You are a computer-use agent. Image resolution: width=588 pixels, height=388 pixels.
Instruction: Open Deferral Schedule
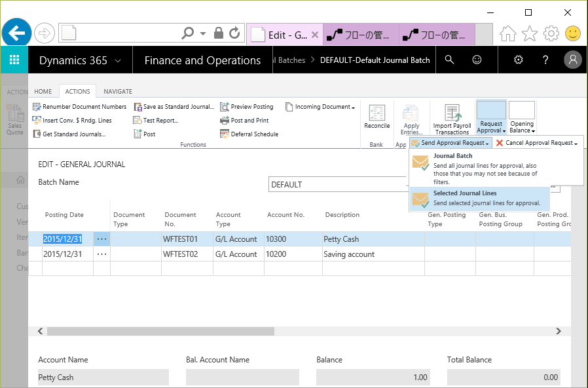249,134
